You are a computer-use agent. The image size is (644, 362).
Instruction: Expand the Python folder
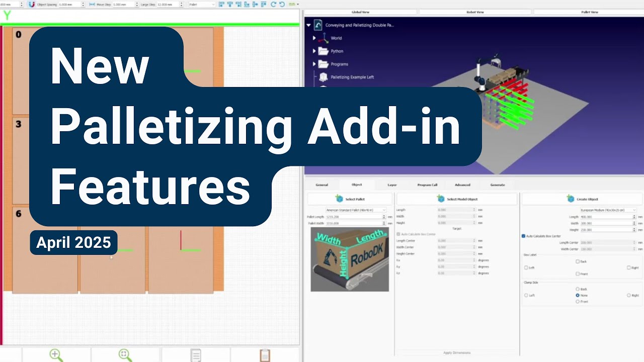[x=314, y=51]
